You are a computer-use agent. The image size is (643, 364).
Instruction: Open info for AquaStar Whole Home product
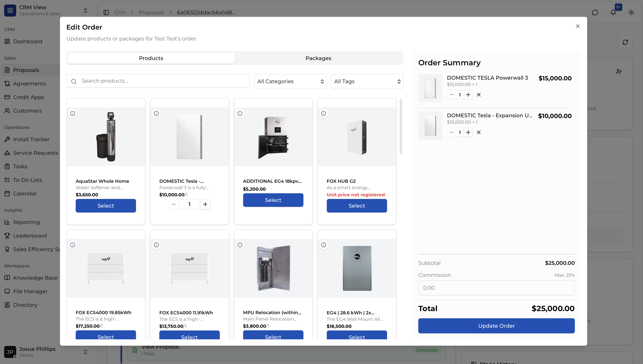tap(73, 113)
